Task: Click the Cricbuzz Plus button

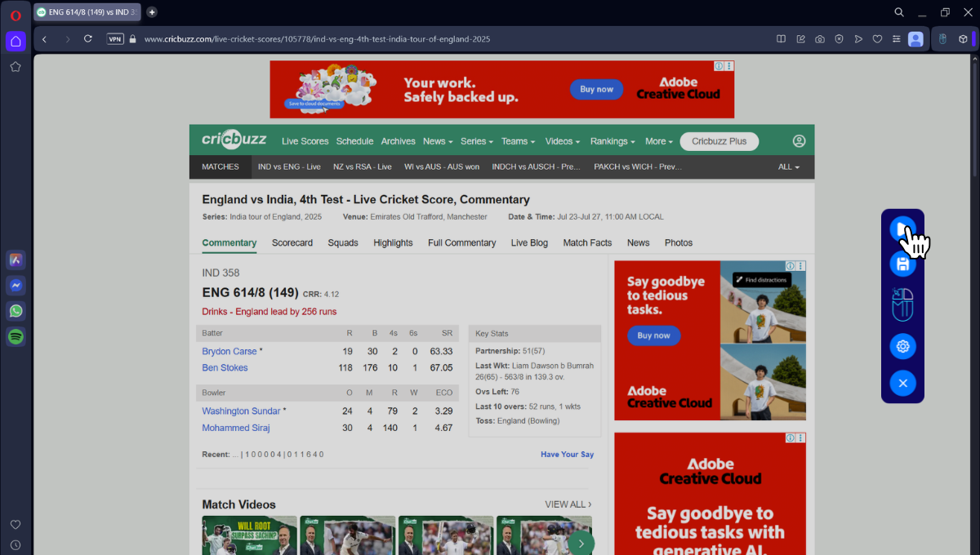Action: [x=719, y=141]
